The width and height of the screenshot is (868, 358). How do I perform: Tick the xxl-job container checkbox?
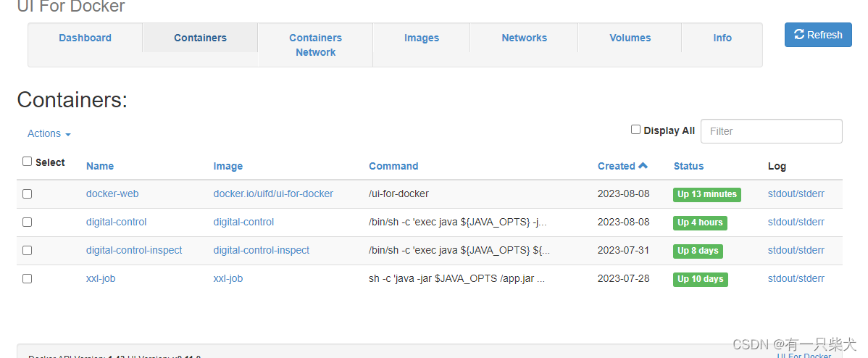(27, 278)
